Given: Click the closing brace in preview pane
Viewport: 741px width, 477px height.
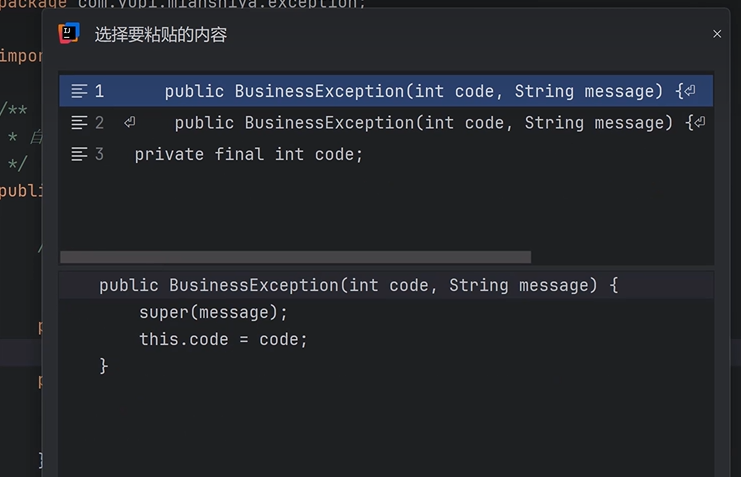Looking at the screenshot, I should pyautogui.click(x=104, y=366).
